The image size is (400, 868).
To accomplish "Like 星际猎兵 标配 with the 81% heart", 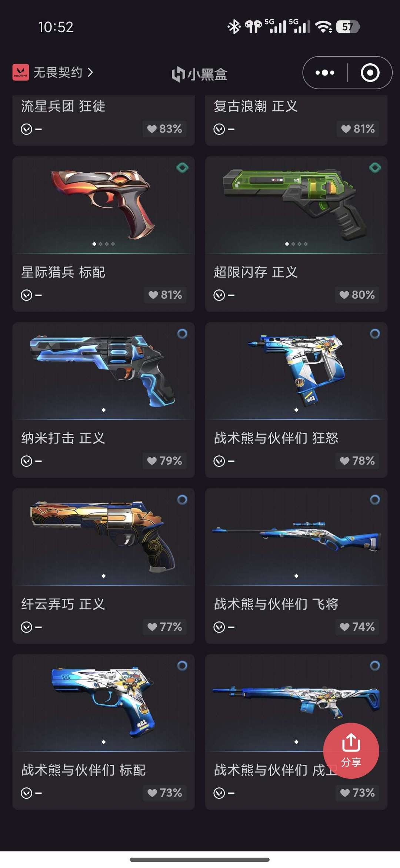I will [x=165, y=295].
